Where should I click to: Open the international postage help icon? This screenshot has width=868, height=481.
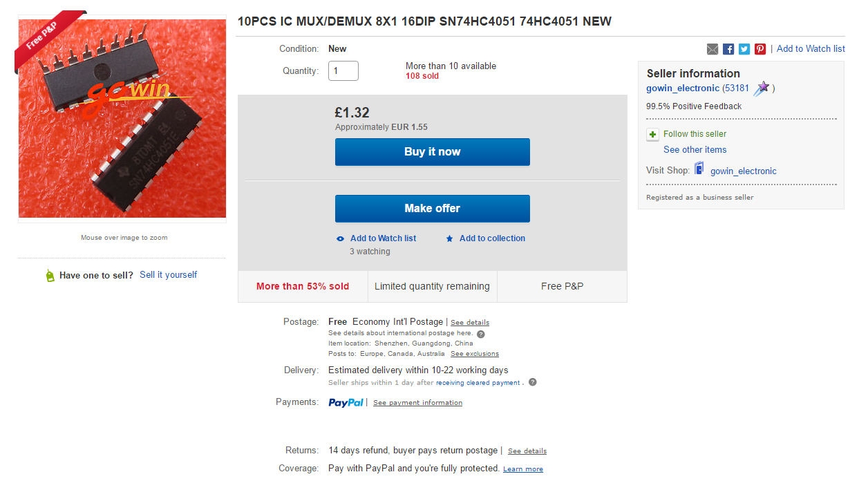(x=481, y=334)
